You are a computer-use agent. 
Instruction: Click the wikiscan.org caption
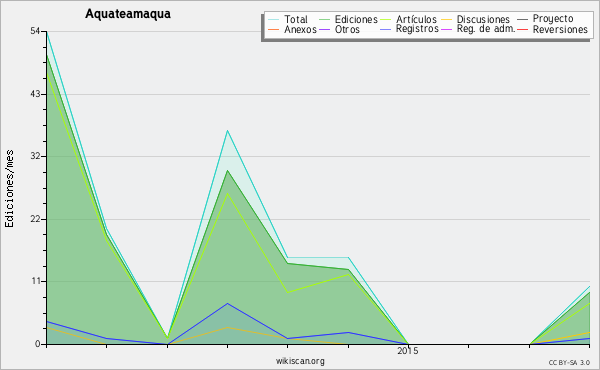(300, 361)
